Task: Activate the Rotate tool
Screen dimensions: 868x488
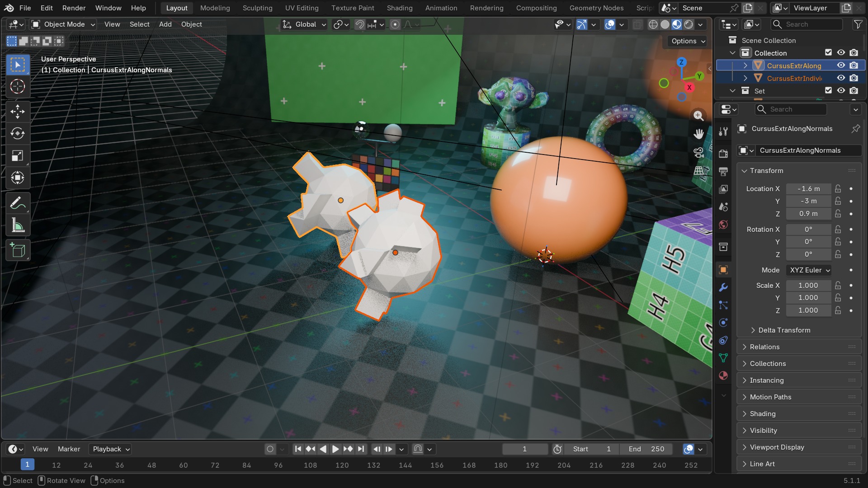Action: click(x=18, y=133)
